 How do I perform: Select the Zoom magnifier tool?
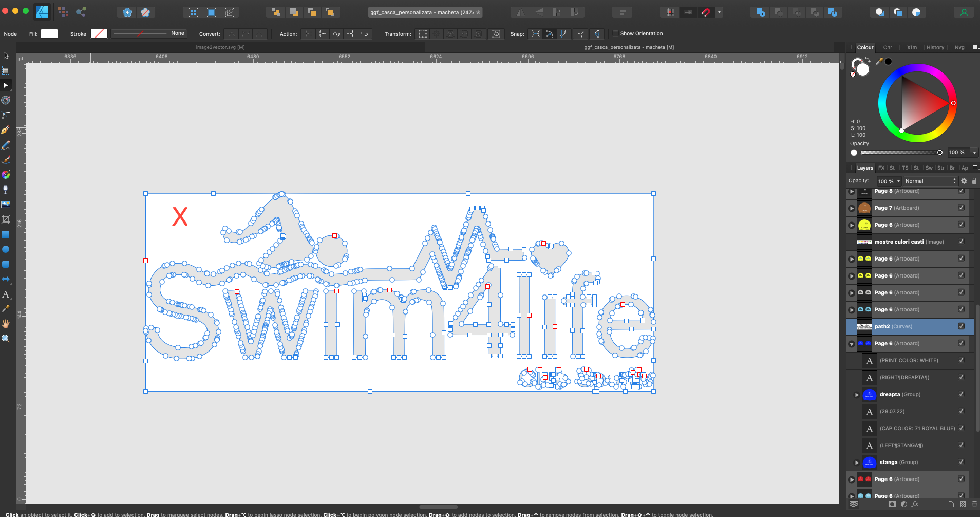click(x=6, y=339)
